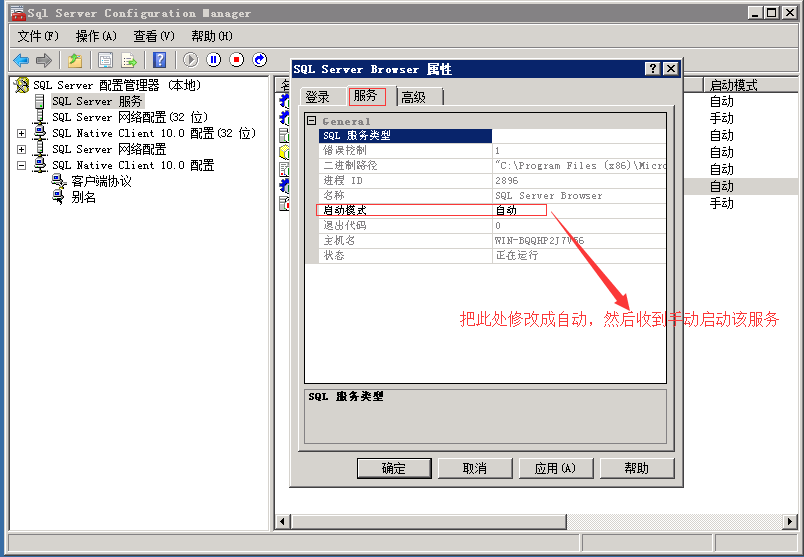The image size is (804, 557).
Task: Click the 帮助 button in the dialog
Action: [x=637, y=468]
